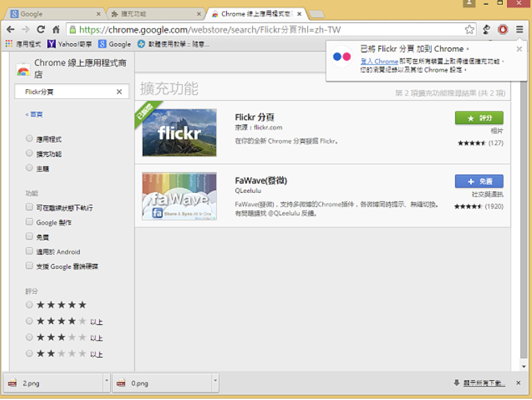
Task: Click the Chrome Web Store logo icon
Action: tap(23, 69)
